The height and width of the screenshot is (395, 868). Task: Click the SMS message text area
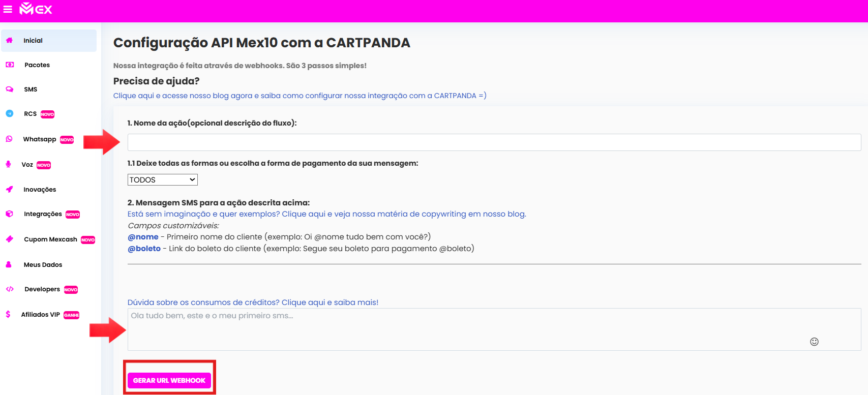(x=494, y=329)
